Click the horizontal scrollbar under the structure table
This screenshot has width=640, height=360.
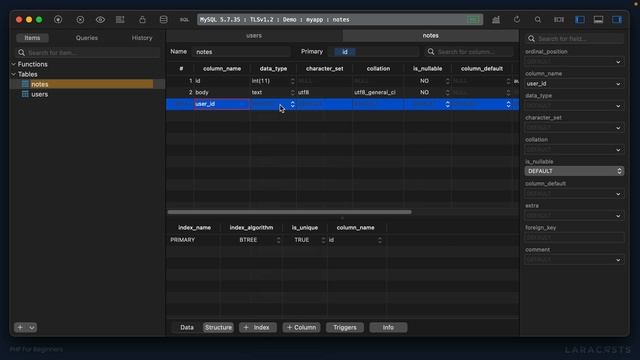(x=289, y=212)
